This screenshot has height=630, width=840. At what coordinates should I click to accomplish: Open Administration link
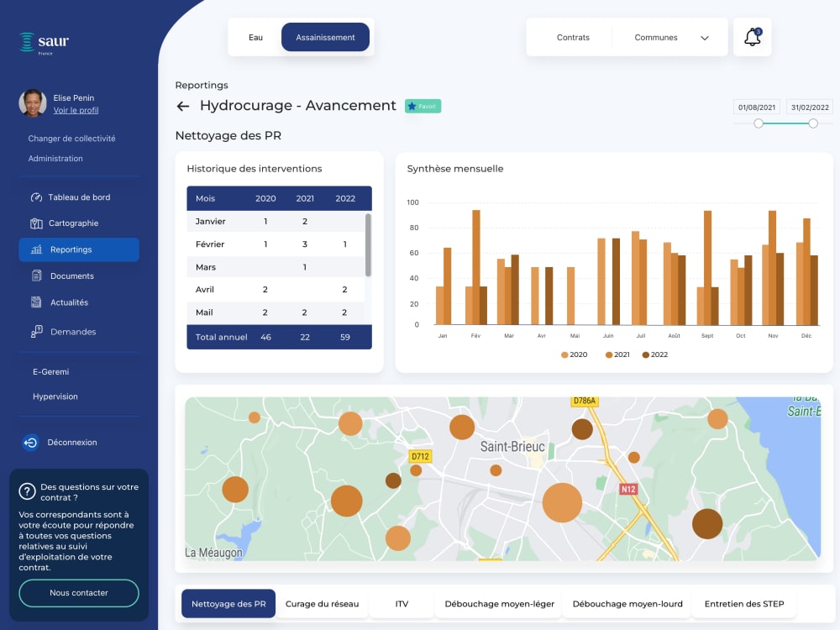tap(55, 159)
